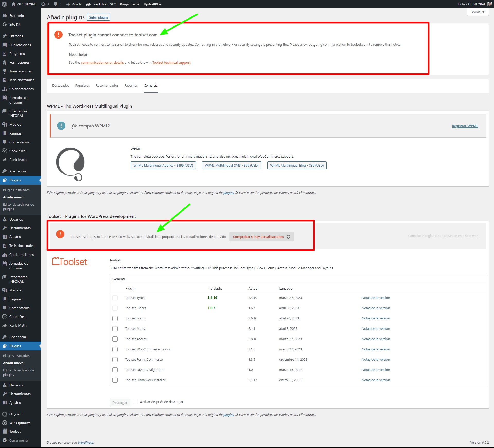Click the installed version 3.4.19 of Toolset Types

tap(212, 298)
